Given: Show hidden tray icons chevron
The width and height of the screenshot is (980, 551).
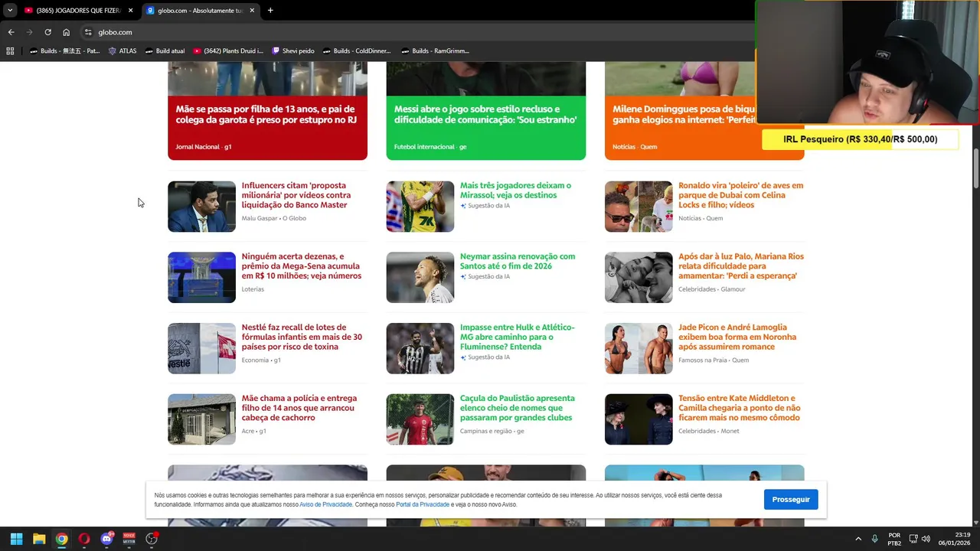Looking at the screenshot, I should pos(858,539).
